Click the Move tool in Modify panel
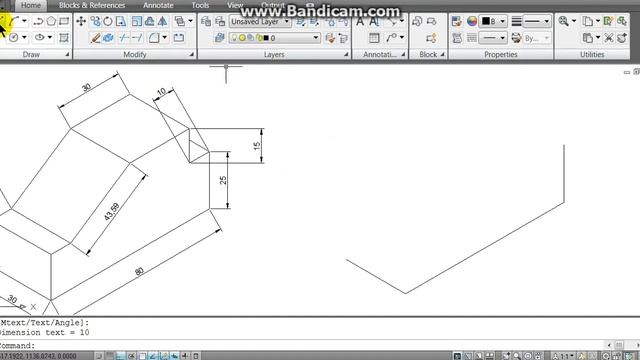The image size is (640, 360). [81, 21]
